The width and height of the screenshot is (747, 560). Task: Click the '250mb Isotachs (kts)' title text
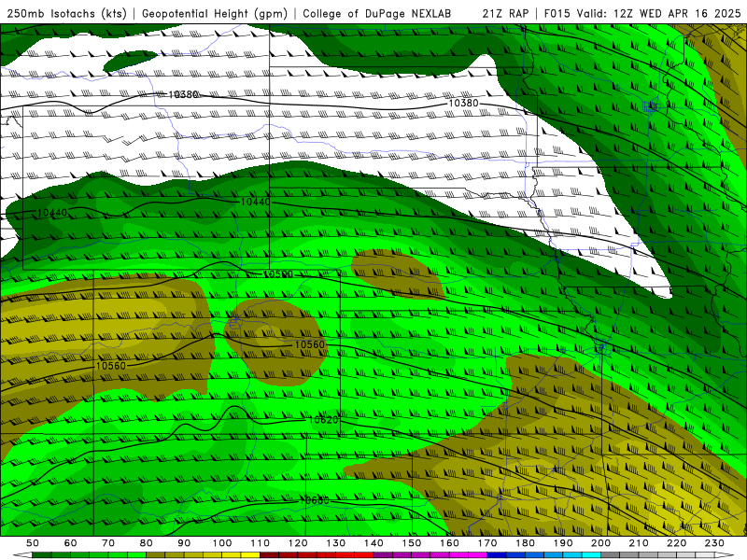click(66, 14)
